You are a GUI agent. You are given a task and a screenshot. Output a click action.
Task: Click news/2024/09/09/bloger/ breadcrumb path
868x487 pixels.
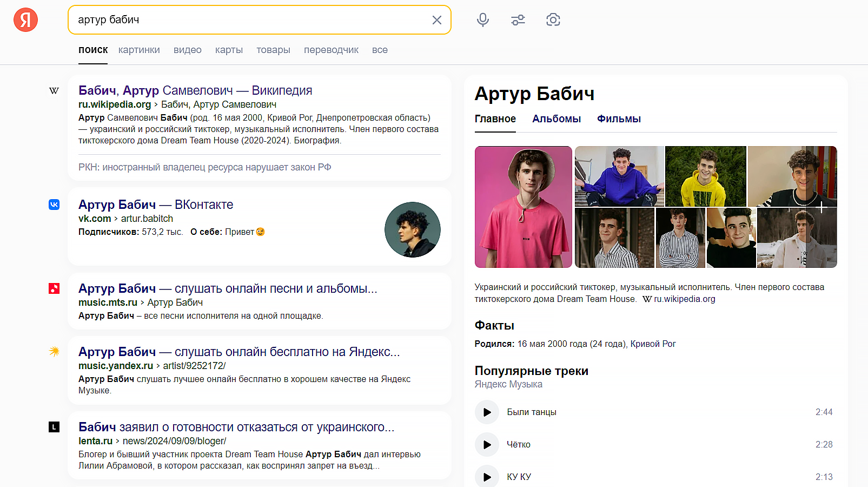(174, 441)
